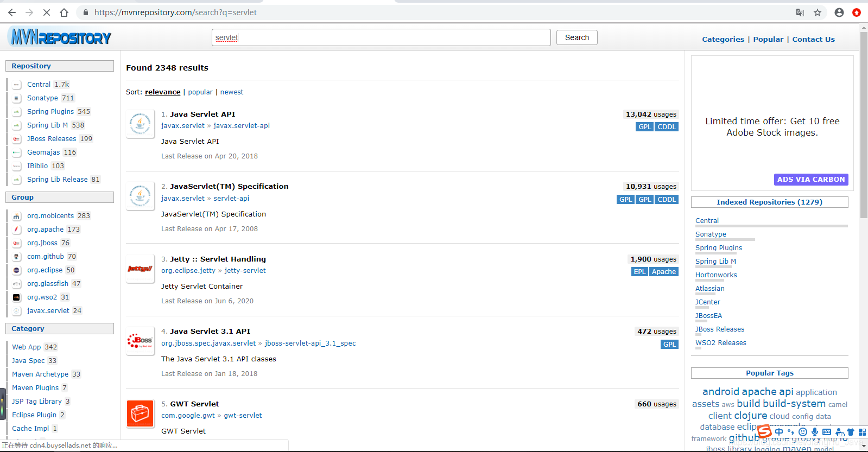Filter by Geomajas repository
The image size is (868, 452).
click(x=43, y=152)
